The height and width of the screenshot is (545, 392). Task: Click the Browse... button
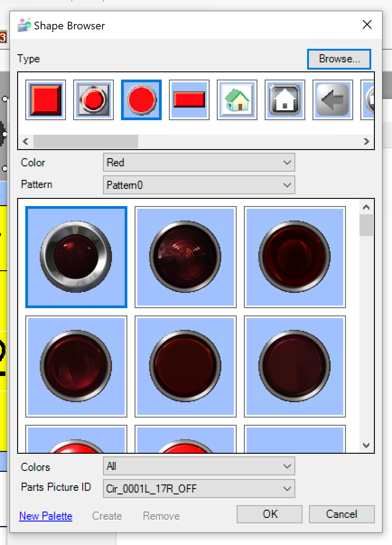coord(339,59)
